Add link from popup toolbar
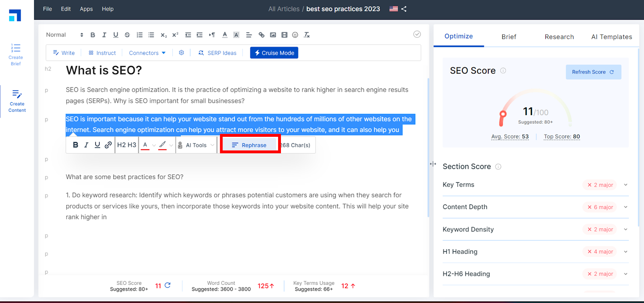644x303 pixels. [x=108, y=145]
